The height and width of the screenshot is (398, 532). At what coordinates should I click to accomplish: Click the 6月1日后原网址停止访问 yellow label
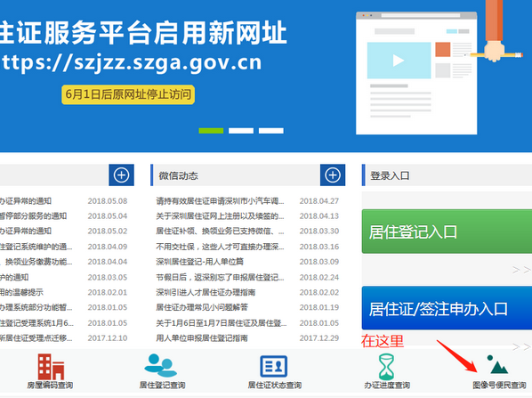click(x=128, y=94)
